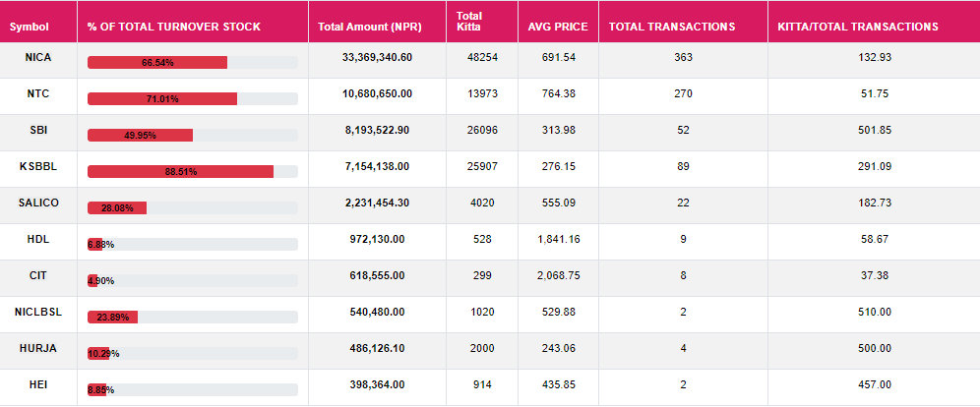
Task: Click the SBI 49.95% progress bar
Action: [193, 135]
